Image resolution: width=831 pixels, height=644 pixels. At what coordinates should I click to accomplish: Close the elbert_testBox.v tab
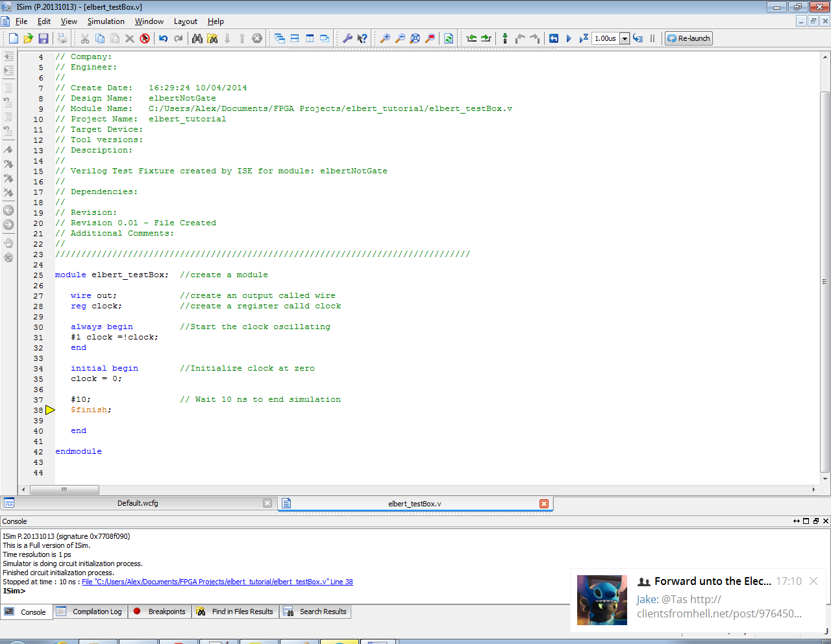[544, 504]
